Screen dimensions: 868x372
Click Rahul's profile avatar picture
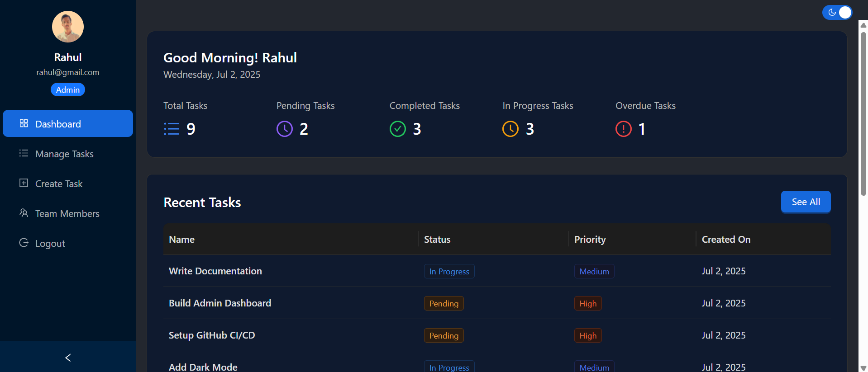(68, 27)
